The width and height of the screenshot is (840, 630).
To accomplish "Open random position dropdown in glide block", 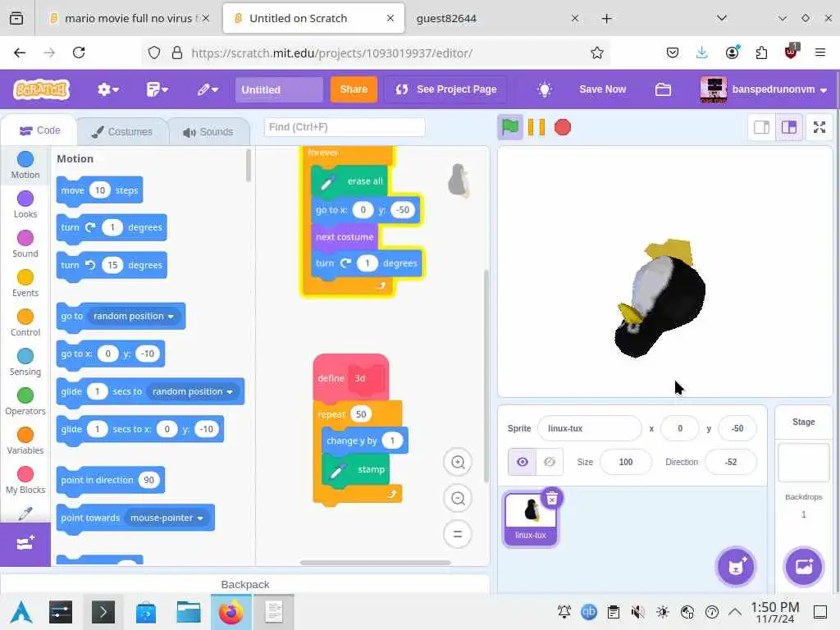I will (x=192, y=391).
